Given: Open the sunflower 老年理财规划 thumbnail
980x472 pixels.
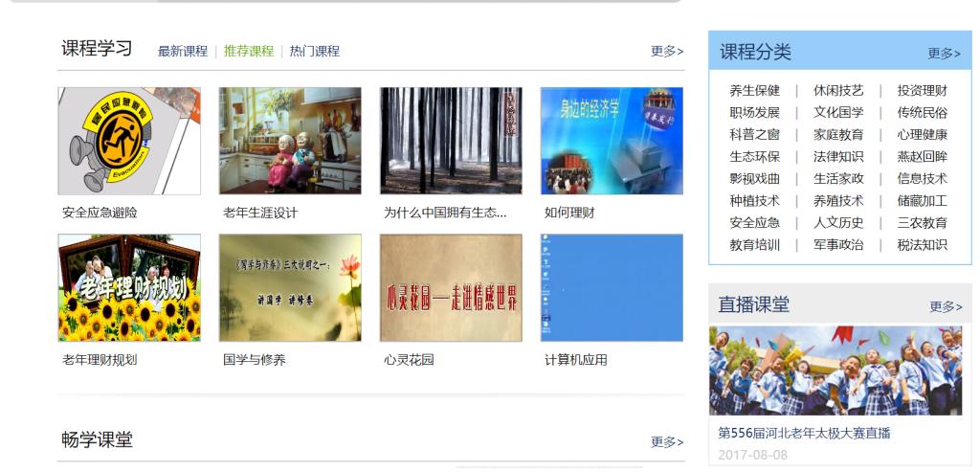Looking at the screenshot, I should point(129,288).
